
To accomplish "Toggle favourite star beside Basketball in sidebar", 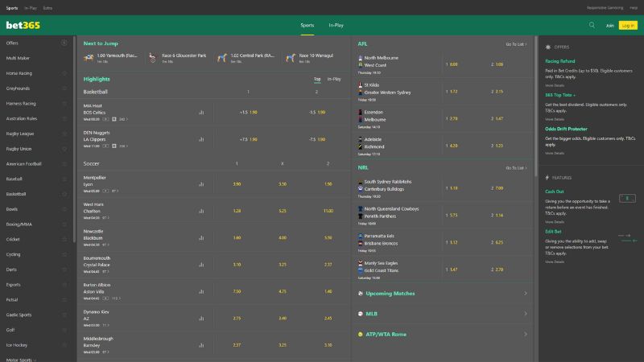I will click(64, 194).
